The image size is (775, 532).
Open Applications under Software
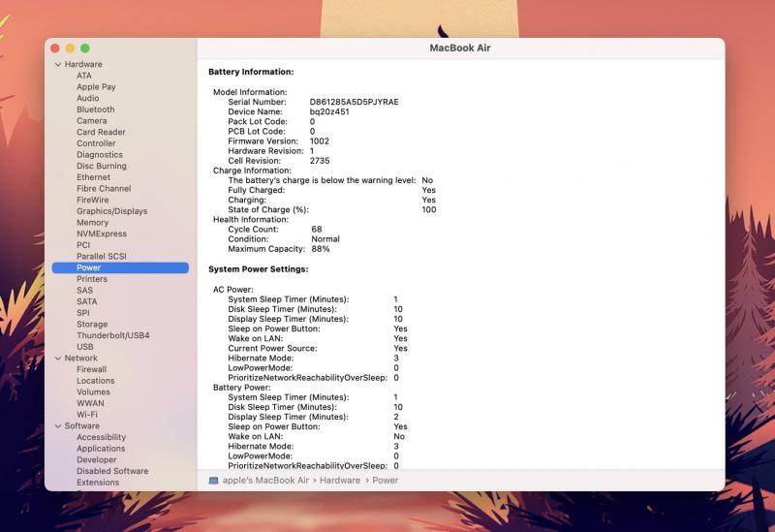101,449
